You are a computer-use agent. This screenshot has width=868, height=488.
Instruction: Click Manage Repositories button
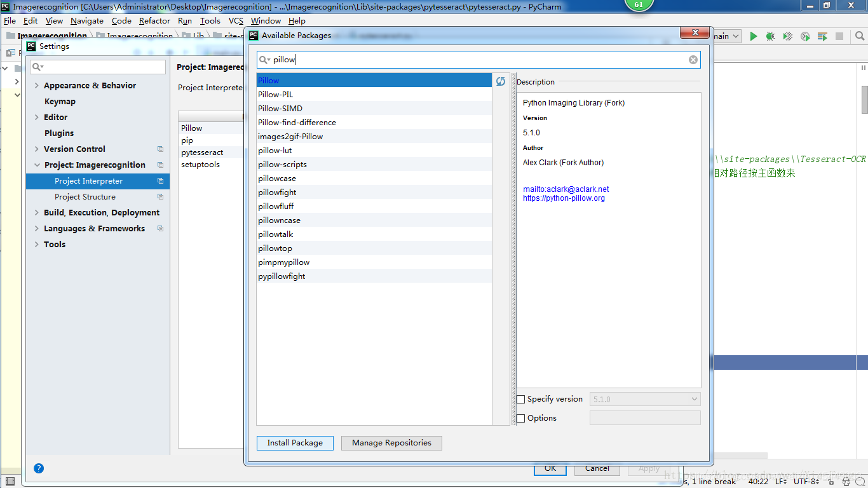[391, 443]
